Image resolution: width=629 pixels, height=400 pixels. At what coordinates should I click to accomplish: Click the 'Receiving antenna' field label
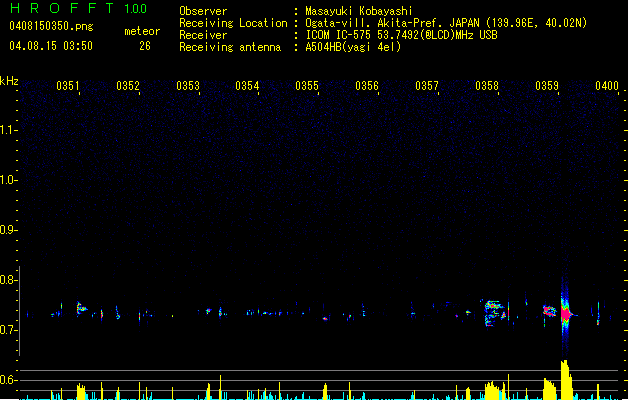(x=230, y=47)
